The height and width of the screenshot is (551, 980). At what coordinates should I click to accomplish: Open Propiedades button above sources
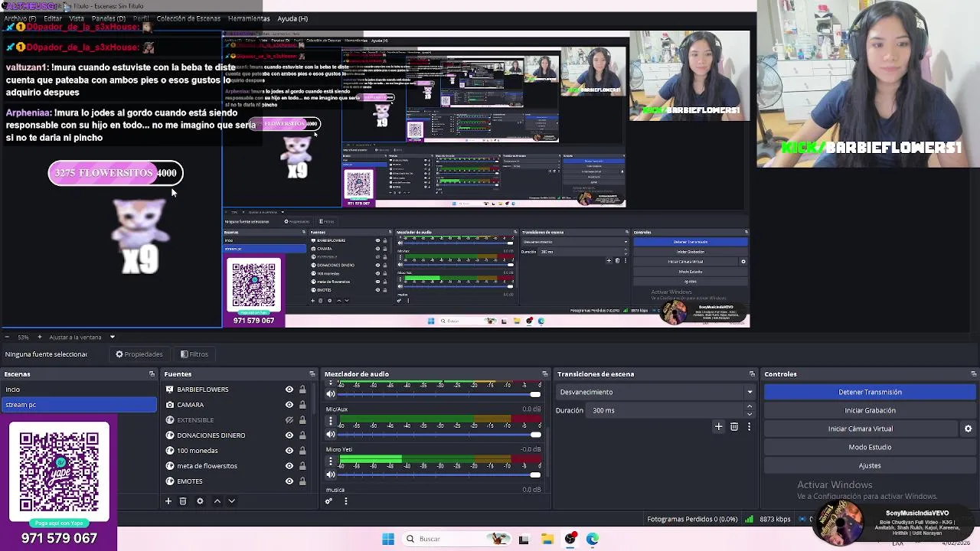point(139,354)
